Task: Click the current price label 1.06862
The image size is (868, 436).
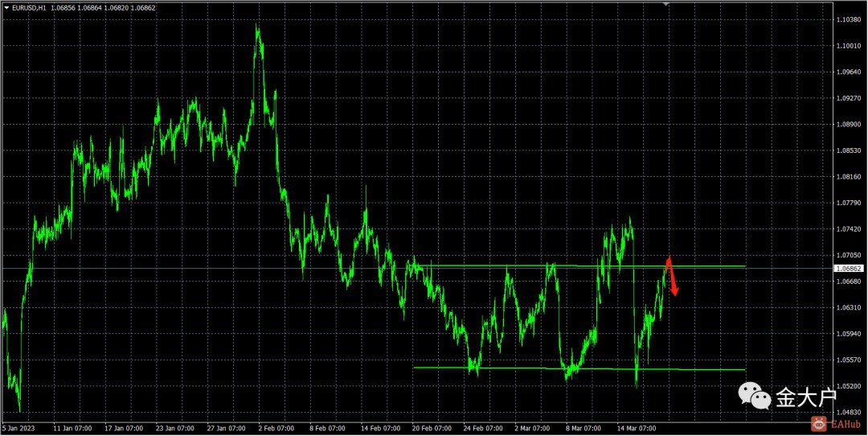Action: click(848, 268)
